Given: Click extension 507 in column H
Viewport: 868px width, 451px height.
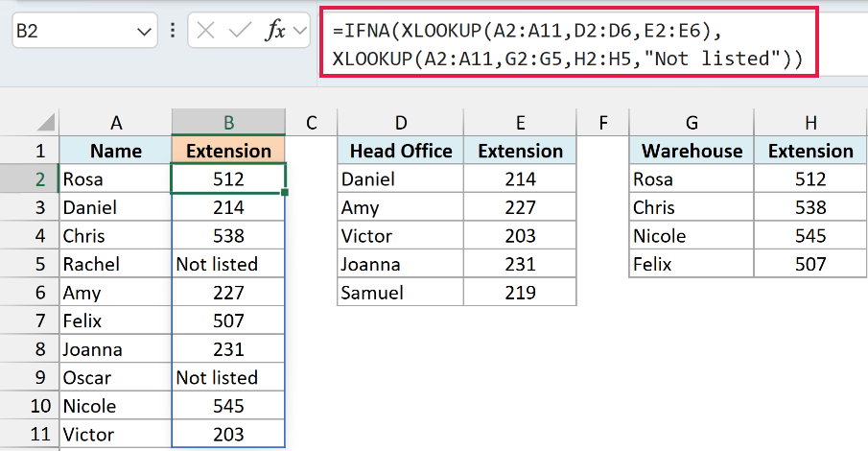Looking at the screenshot, I should pyautogui.click(x=810, y=264).
